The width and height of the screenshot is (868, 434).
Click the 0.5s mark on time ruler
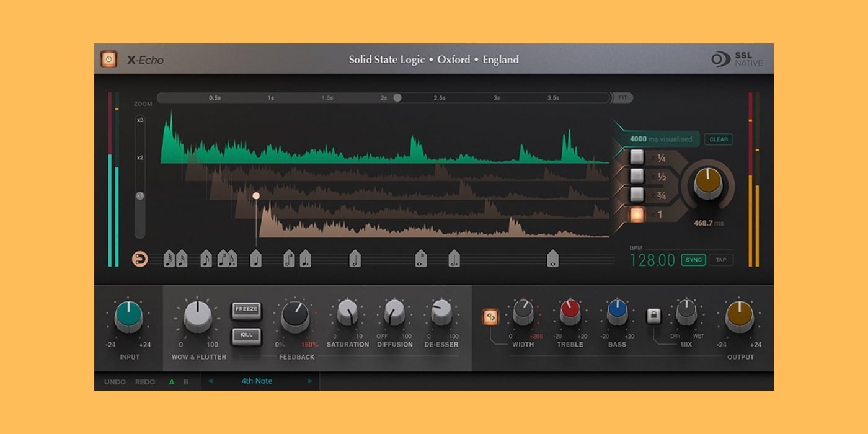(215, 98)
